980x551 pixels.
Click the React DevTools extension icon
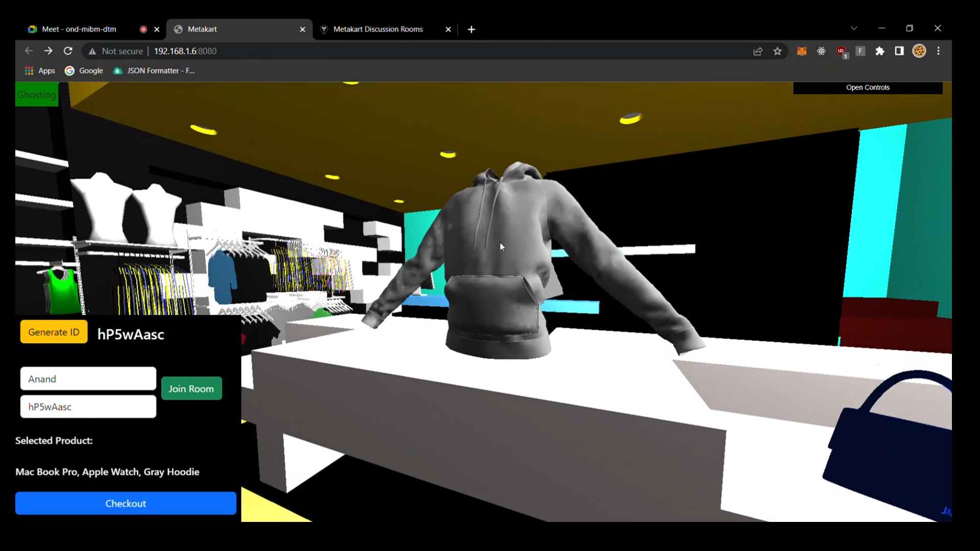(821, 51)
